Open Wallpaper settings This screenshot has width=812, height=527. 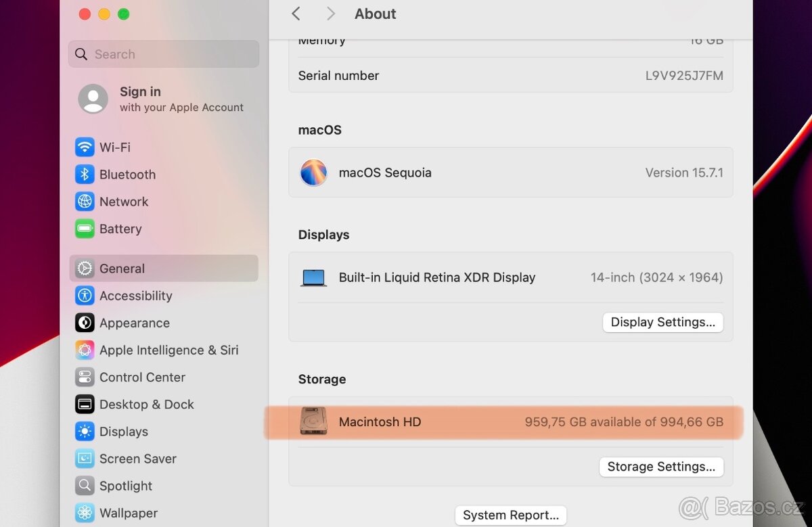pyautogui.click(x=128, y=513)
